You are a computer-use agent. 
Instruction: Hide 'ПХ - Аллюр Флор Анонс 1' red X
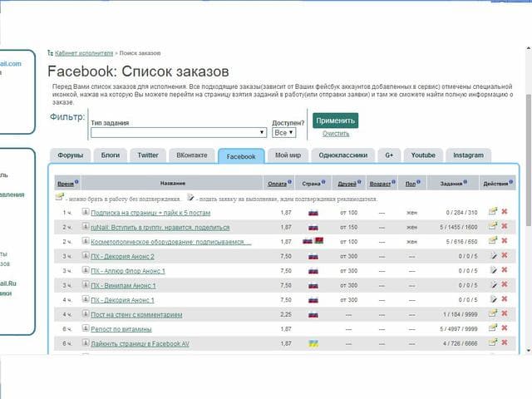tap(505, 269)
